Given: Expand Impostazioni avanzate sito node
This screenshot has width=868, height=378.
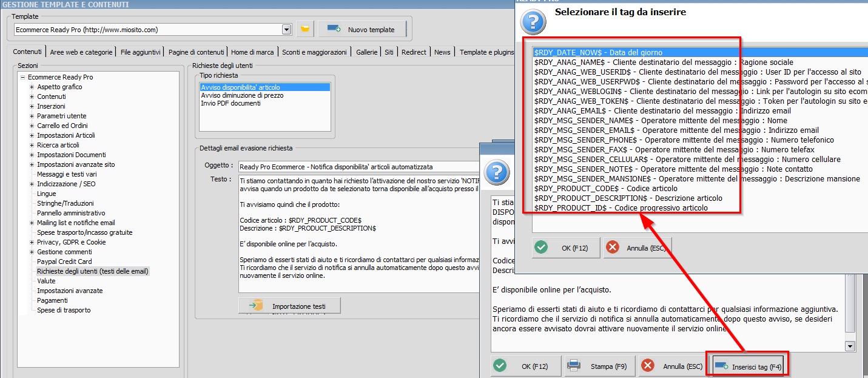Looking at the screenshot, I should pyautogui.click(x=32, y=164).
